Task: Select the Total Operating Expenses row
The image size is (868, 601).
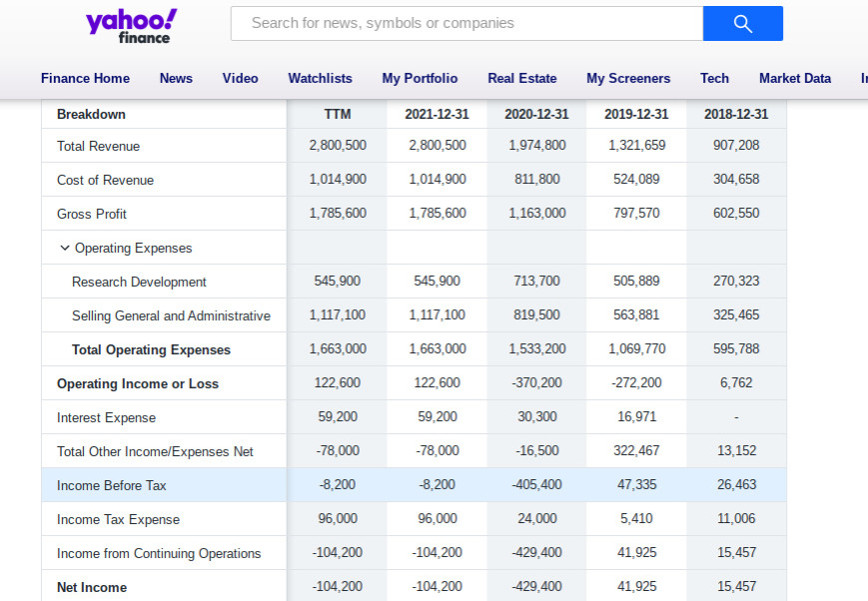Action: click(x=415, y=349)
